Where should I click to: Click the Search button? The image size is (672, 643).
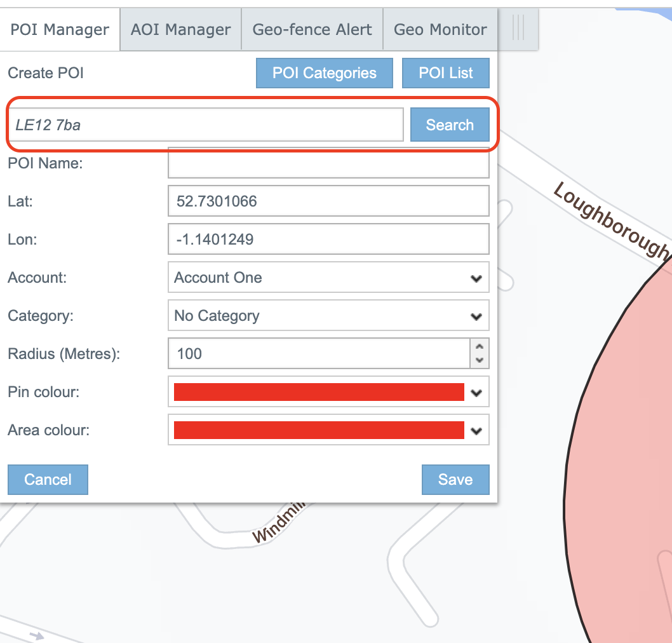click(449, 125)
